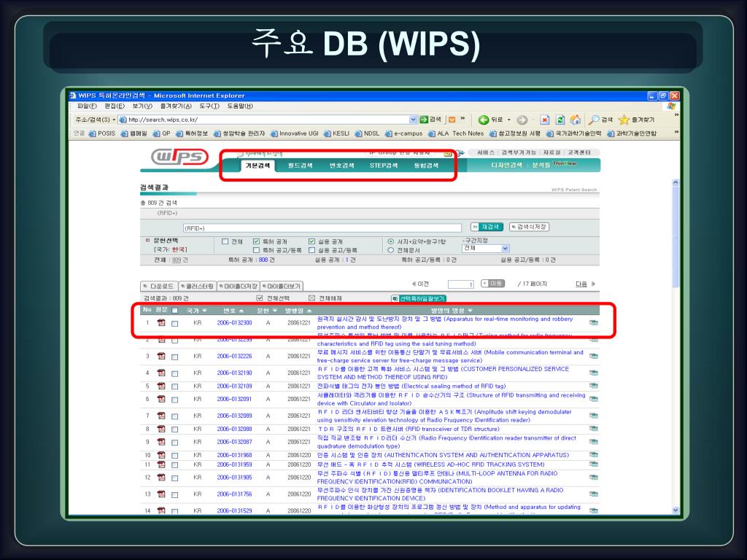The width and height of the screenshot is (747, 560).
Task: Open the 주소/검색(S) selector dropdown
Action: pos(114,120)
